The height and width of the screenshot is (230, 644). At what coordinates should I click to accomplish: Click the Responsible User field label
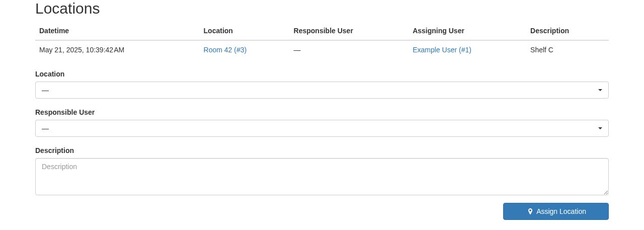65,112
